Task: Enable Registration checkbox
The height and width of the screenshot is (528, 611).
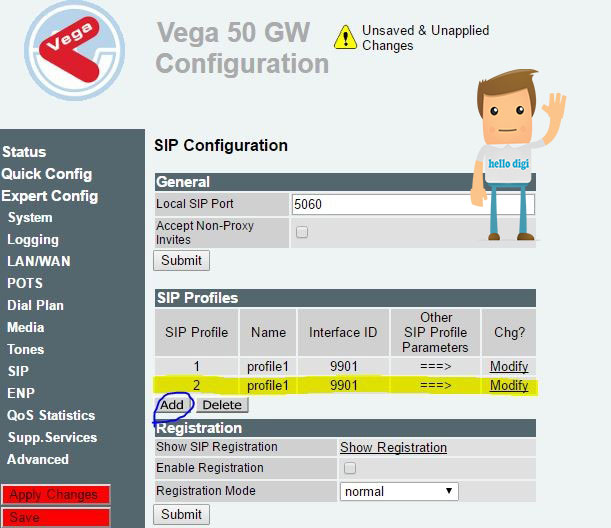Action: point(350,468)
